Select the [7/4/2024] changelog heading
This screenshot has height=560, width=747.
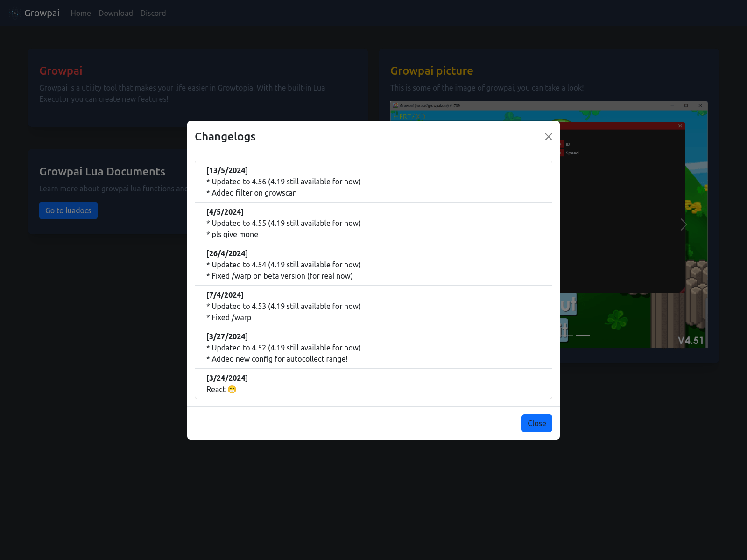[225, 295]
